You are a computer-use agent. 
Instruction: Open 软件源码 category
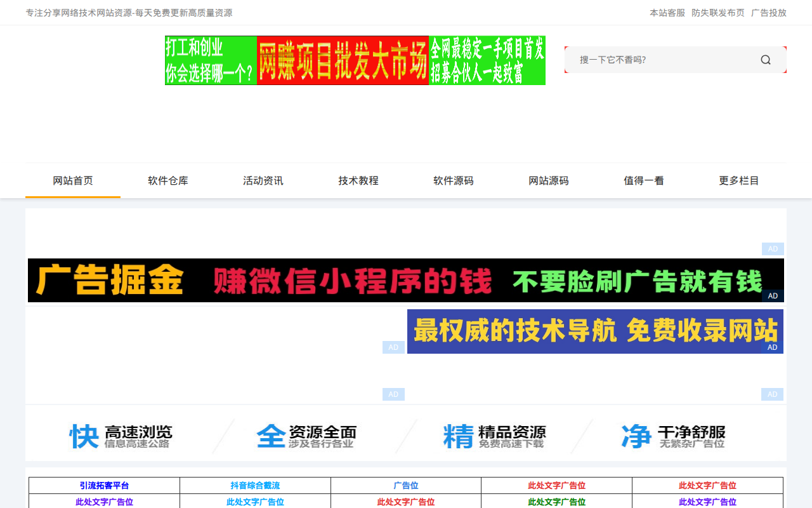coord(454,181)
